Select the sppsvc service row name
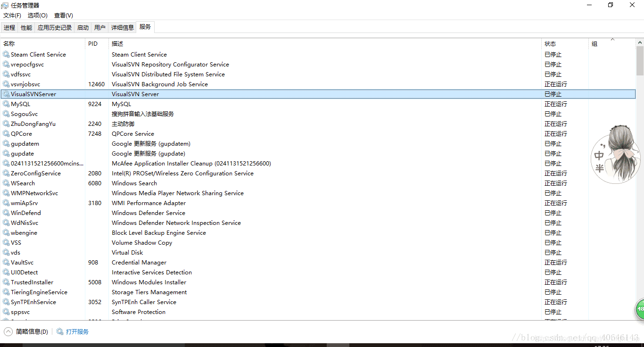 pos(20,312)
